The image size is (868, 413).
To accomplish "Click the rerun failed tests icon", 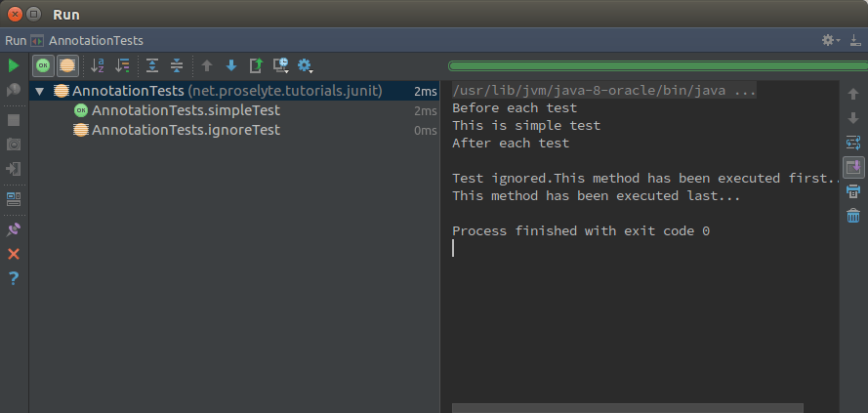I will coord(14,90).
